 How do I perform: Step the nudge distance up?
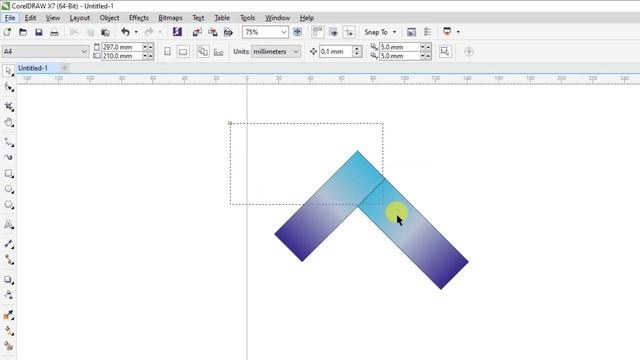pyautogui.click(x=357, y=49)
